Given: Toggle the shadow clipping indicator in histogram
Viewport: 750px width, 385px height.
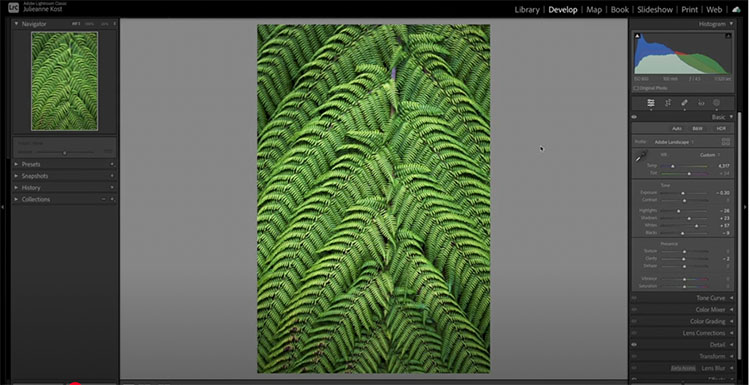Looking at the screenshot, I should [637, 36].
